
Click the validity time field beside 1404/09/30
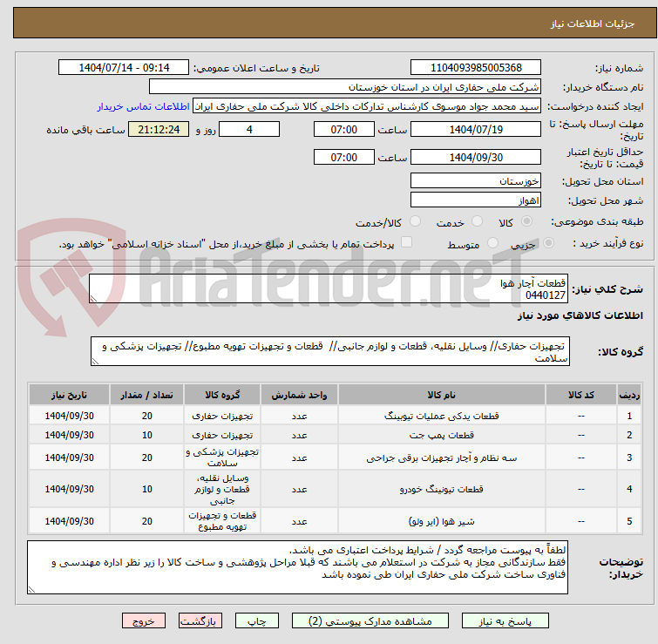(343, 158)
